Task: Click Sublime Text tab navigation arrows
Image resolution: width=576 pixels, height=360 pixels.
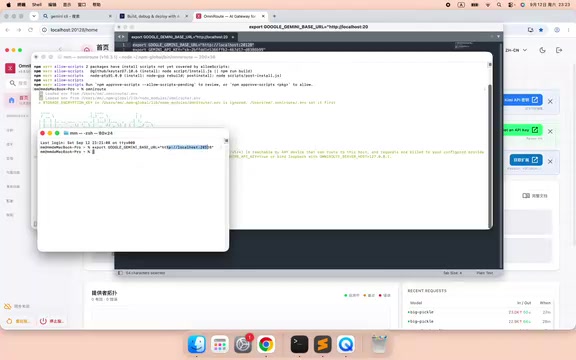Action: 121,37
